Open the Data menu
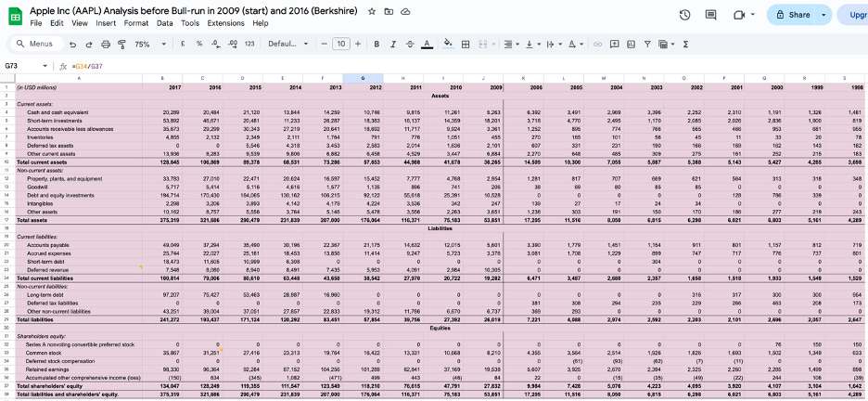 point(164,23)
